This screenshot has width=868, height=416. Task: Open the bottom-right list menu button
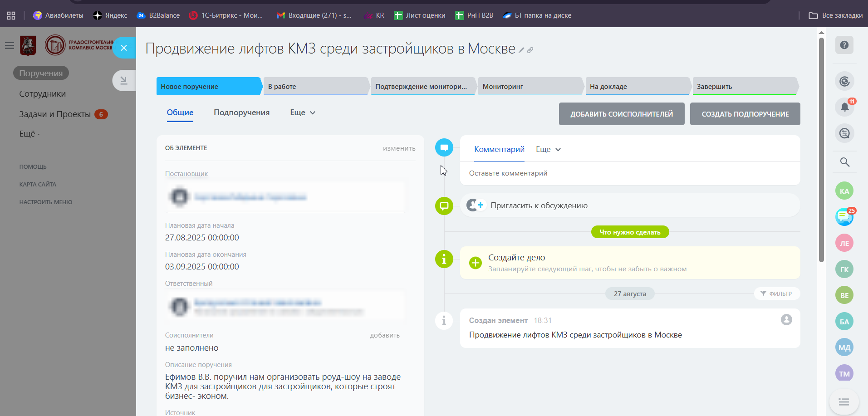coord(844,402)
